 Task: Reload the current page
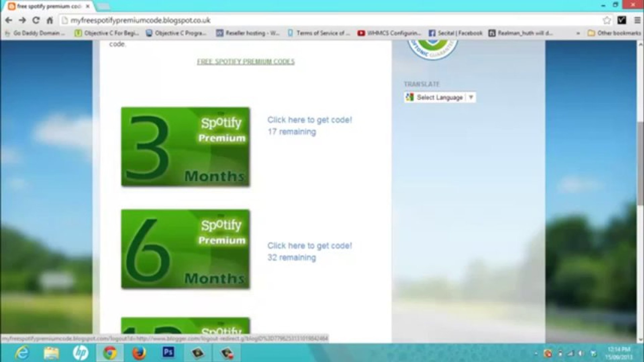(36, 20)
